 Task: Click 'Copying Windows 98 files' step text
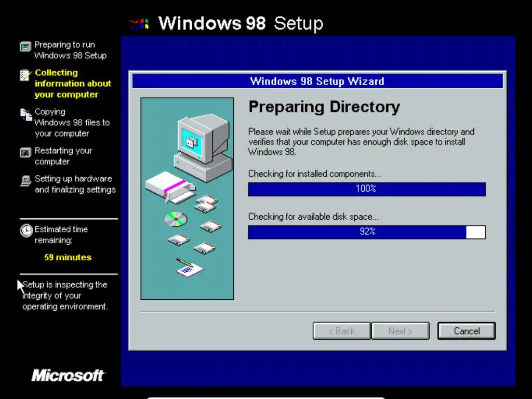pyautogui.click(x=72, y=123)
